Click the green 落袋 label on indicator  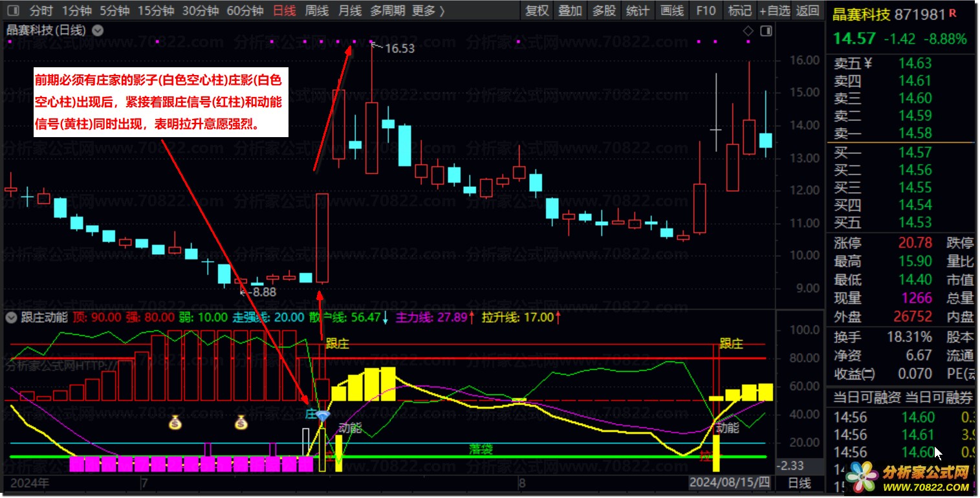(481, 449)
